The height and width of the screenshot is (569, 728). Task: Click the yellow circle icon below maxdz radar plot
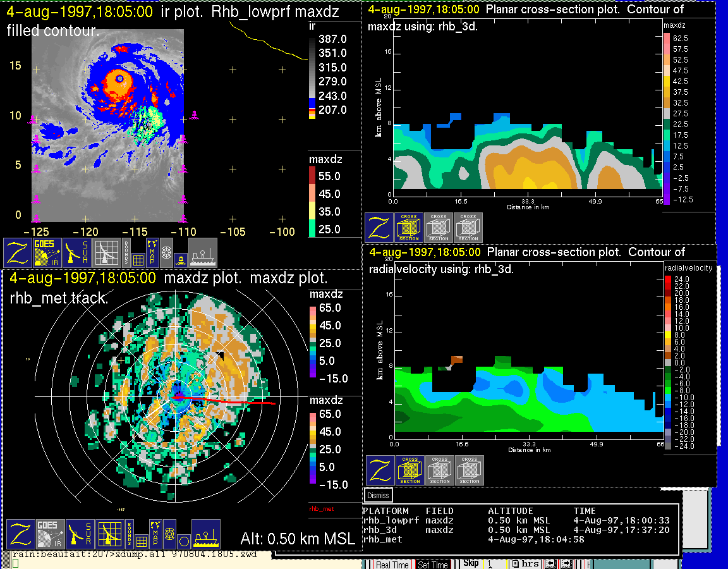(x=183, y=541)
